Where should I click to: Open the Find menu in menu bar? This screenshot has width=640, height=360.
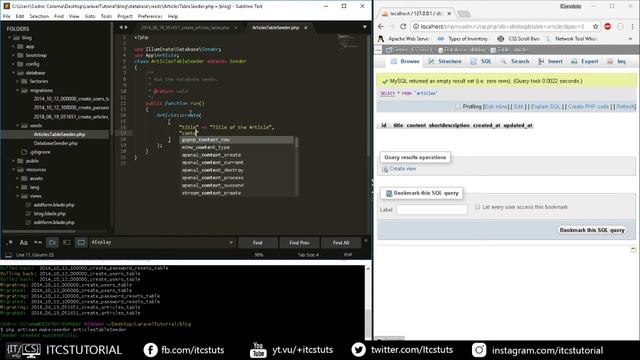(x=59, y=16)
